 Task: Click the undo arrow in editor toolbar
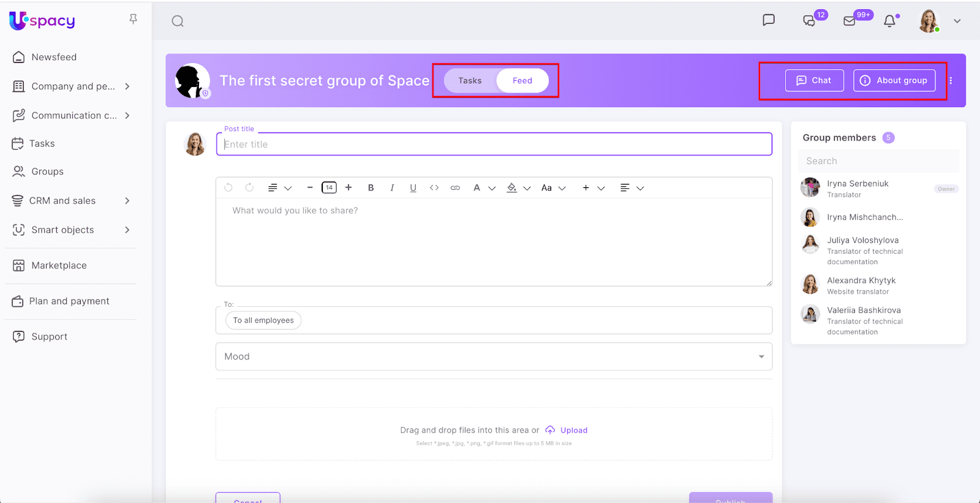[228, 188]
